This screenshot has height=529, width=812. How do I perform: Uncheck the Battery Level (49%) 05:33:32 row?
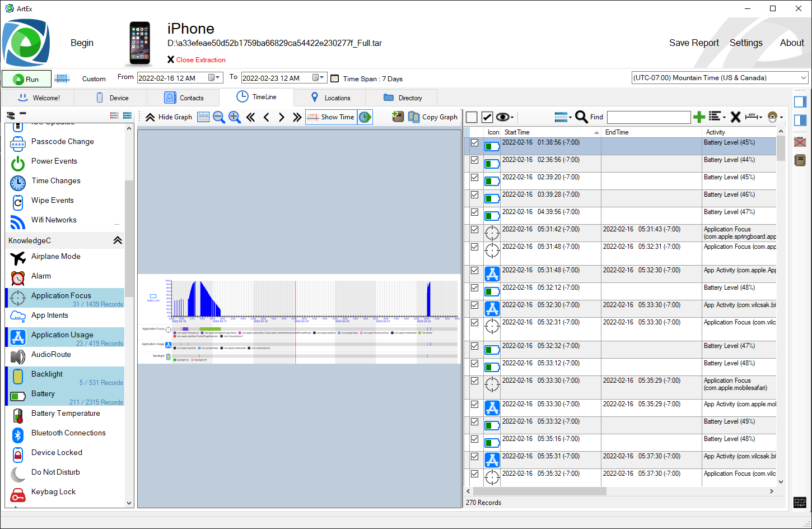[x=475, y=422]
